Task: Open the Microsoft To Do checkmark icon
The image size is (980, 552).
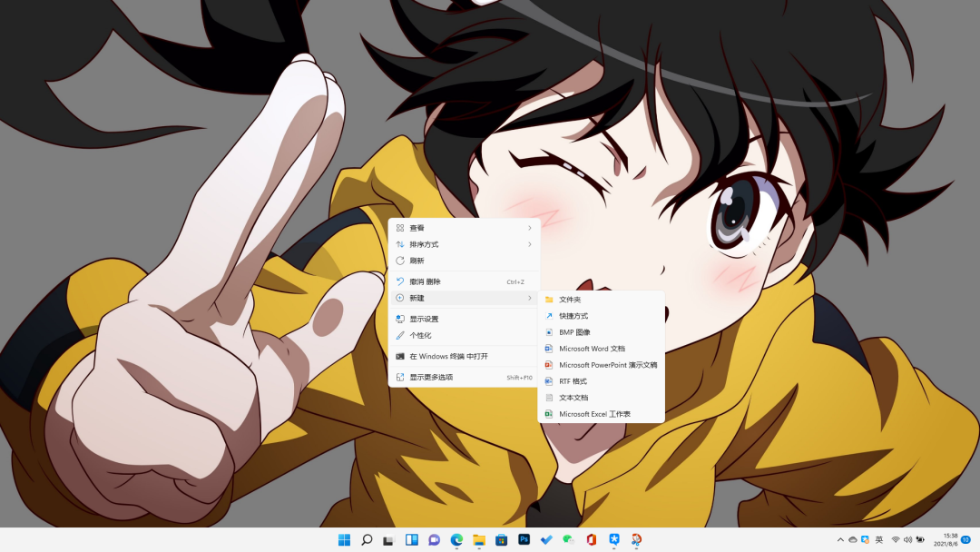Action: tap(546, 540)
